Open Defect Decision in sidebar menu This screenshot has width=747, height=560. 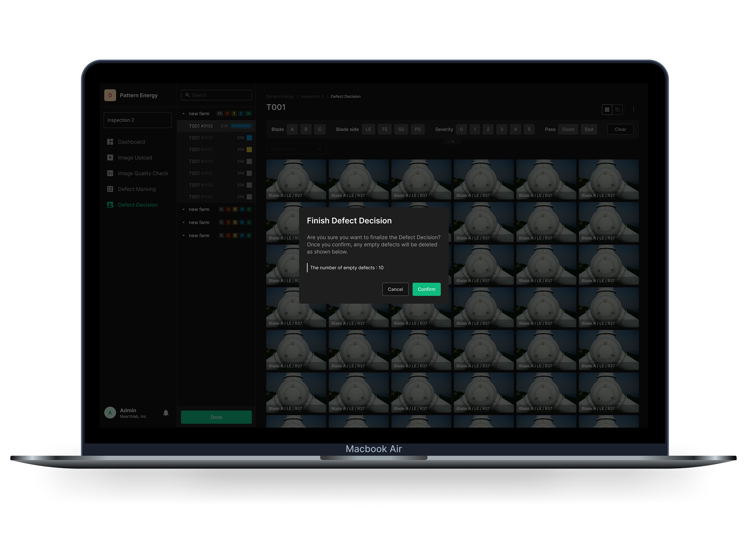(x=137, y=205)
